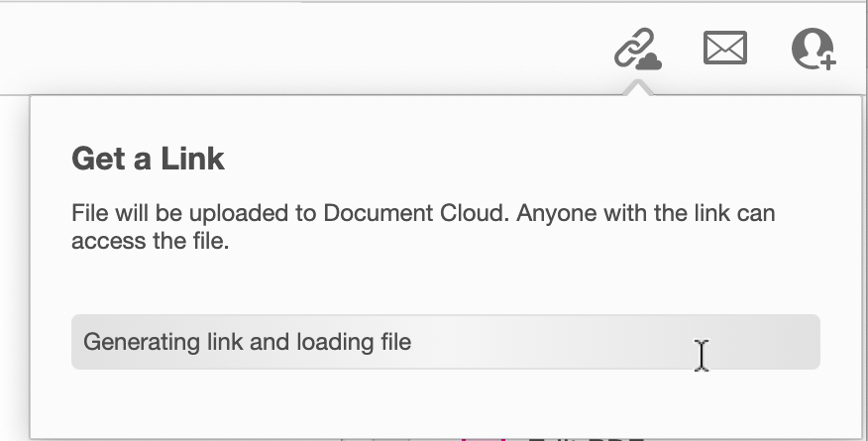
Task: Click the "Get a Link" heading
Action: point(149,159)
